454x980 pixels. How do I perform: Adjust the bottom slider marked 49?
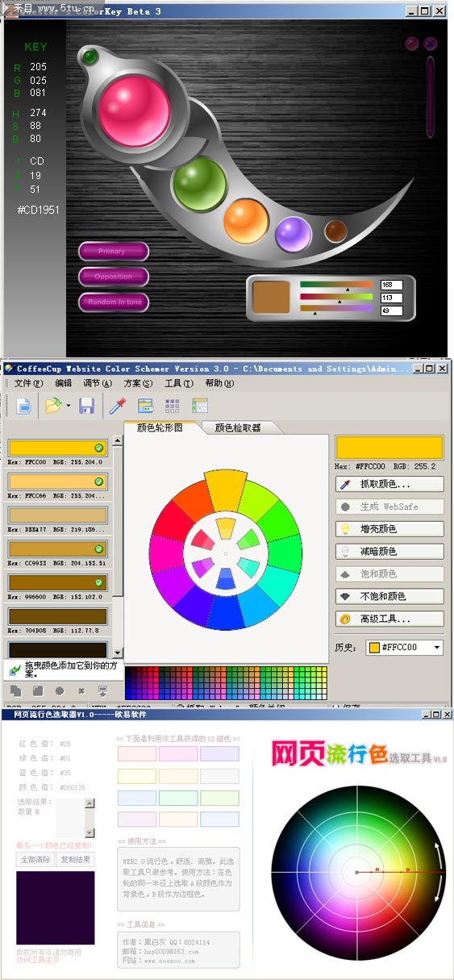336,310
